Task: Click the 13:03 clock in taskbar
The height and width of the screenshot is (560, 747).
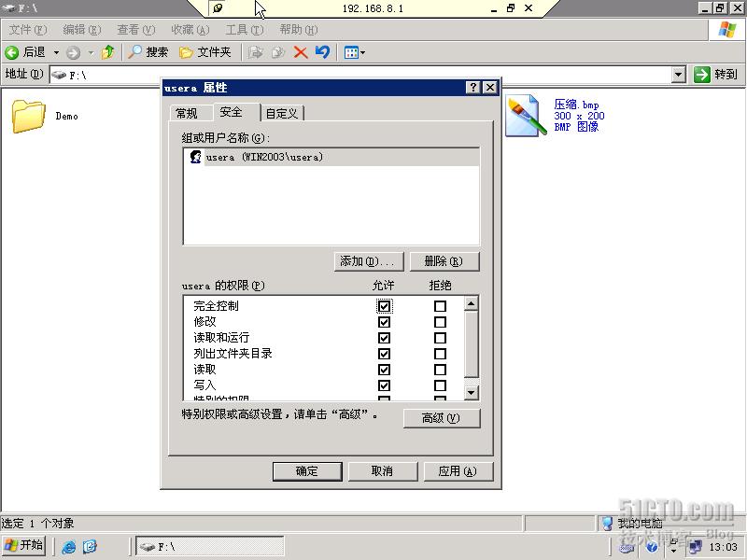Action: tap(723, 547)
